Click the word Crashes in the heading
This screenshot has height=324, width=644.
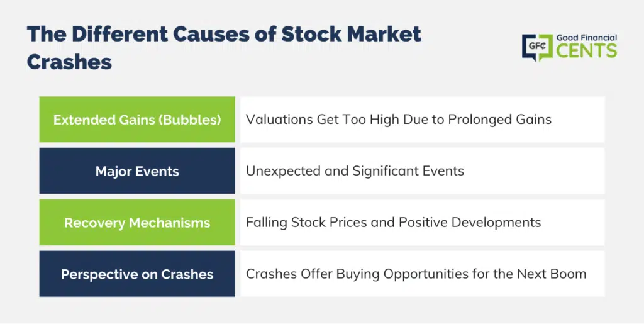point(69,62)
